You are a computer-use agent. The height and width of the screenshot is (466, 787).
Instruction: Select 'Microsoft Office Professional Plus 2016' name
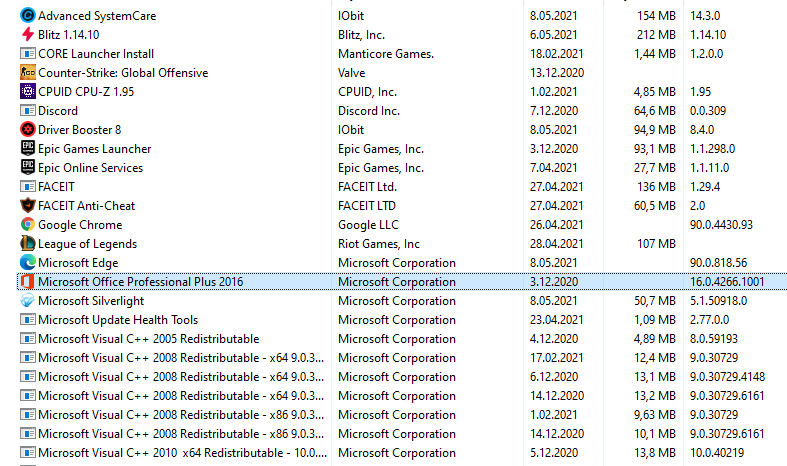pyautogui.click(x=141, y=282)
